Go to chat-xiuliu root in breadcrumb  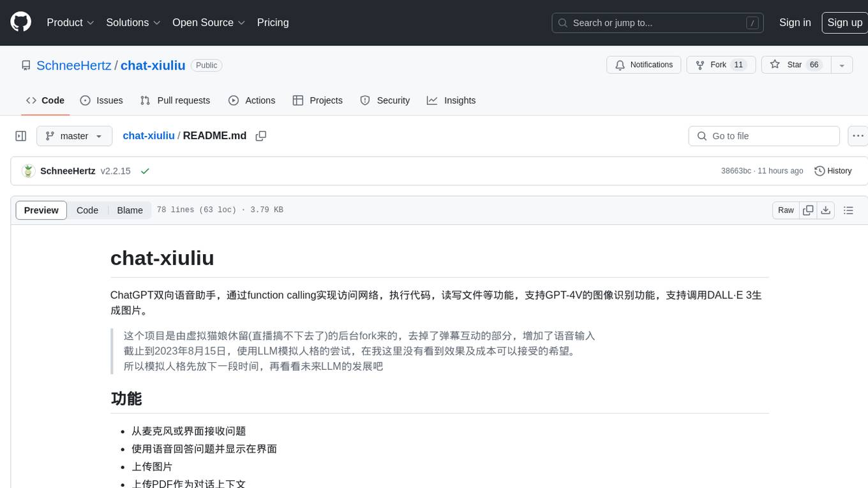[x=149, y=136]
